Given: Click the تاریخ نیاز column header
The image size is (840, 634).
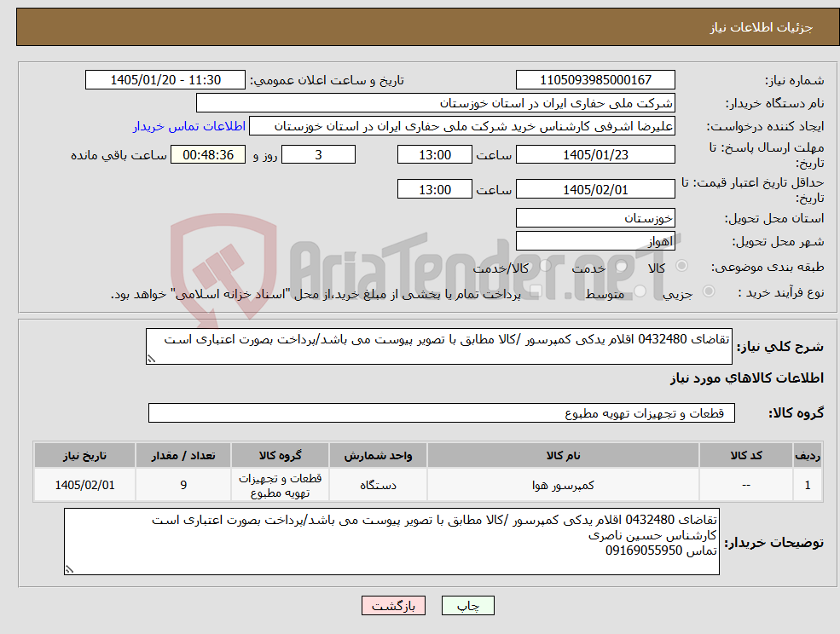Looking at the screenshot, I should pyautogui.click(x=84, y=455).
